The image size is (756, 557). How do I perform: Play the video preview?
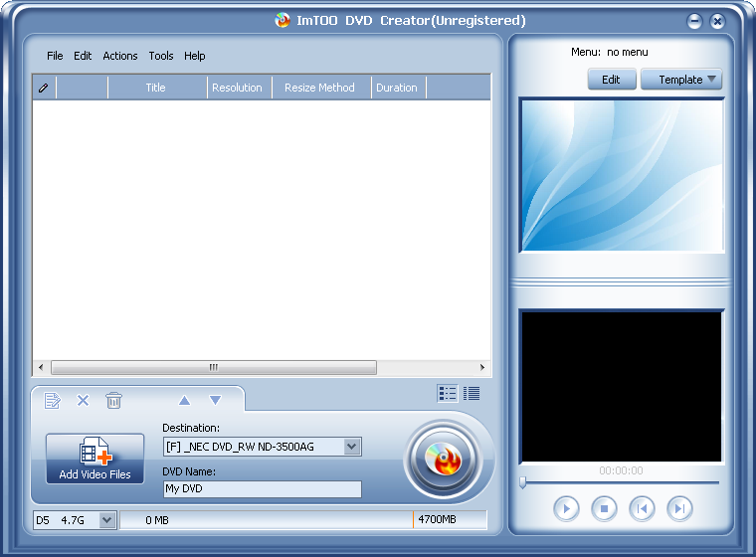point(566,508)
